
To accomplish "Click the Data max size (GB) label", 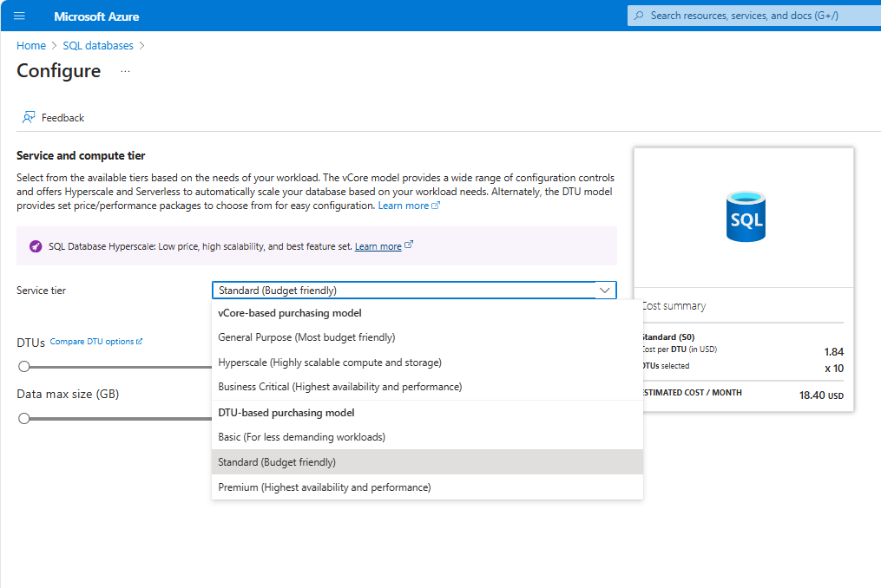I will click(68, 395).
